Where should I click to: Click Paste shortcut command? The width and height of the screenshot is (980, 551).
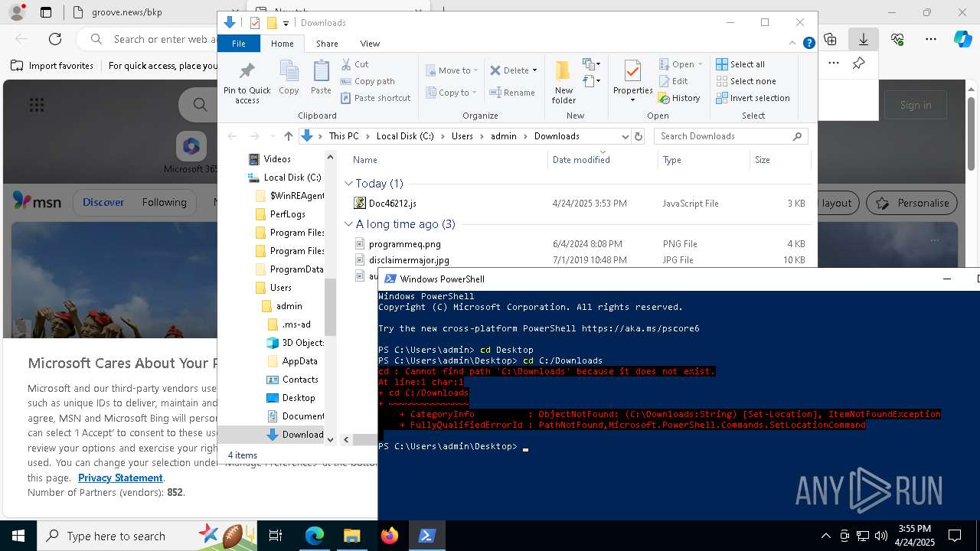point(376,98)
